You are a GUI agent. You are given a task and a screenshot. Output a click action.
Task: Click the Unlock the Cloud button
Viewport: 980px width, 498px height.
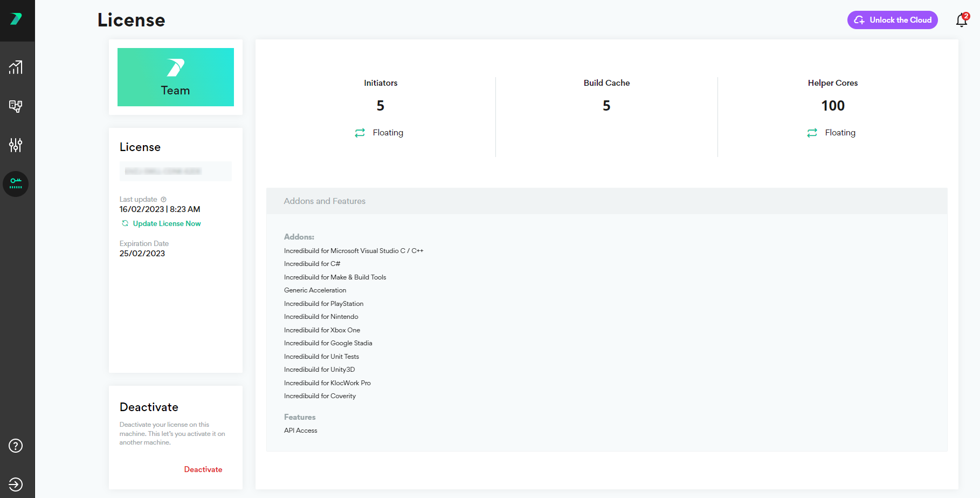(x=893, y=20)
